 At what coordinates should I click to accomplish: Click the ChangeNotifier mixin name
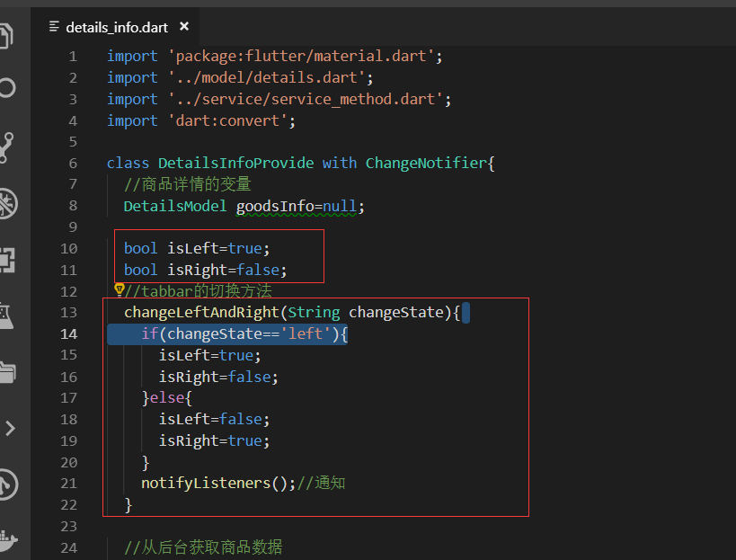click(426, 164)
